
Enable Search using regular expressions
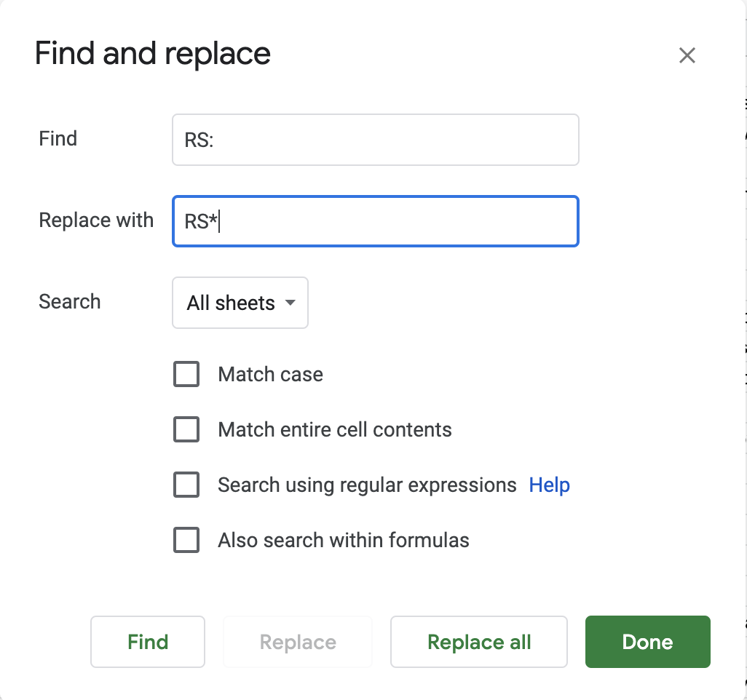[186, 485]
